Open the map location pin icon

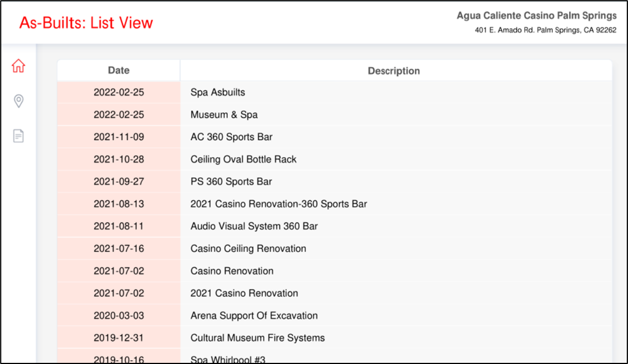tap(19, 101)
